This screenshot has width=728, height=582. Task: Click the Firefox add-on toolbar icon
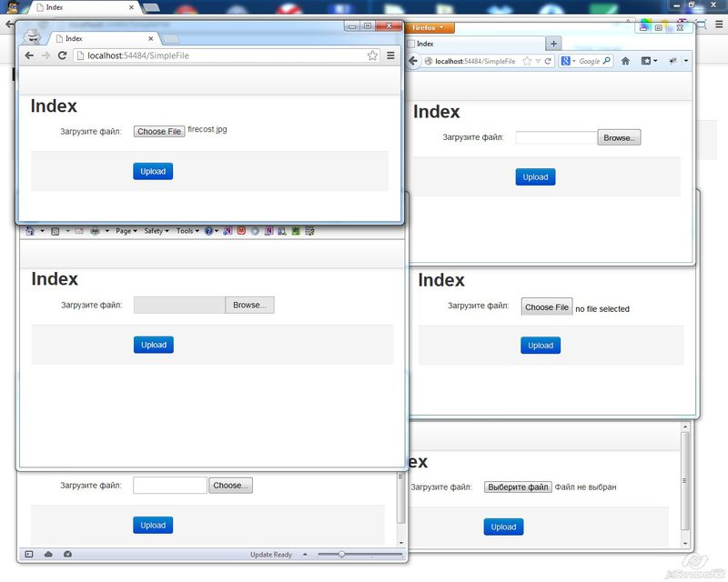[x=672, y=61]
